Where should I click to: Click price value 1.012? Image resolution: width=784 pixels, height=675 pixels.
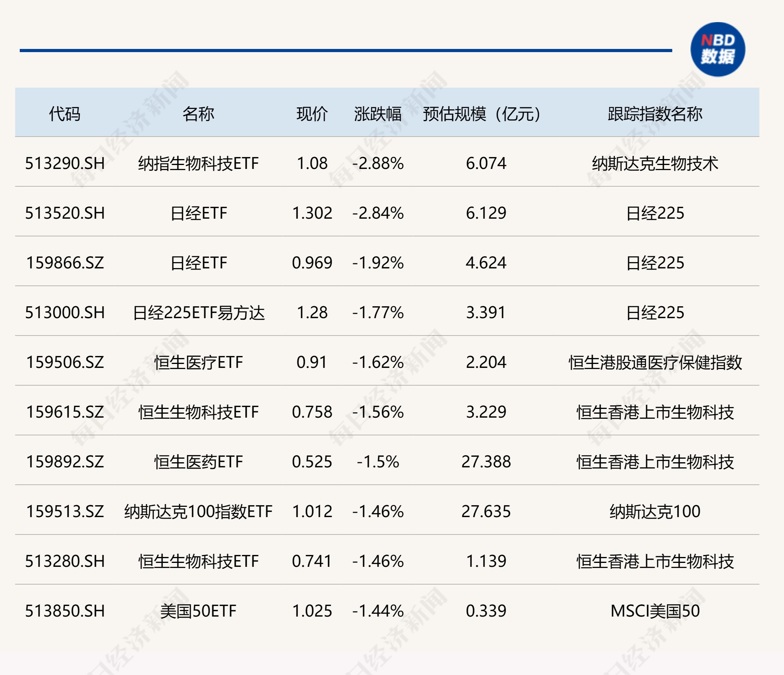pyautogui.click(x=312, y=512)
